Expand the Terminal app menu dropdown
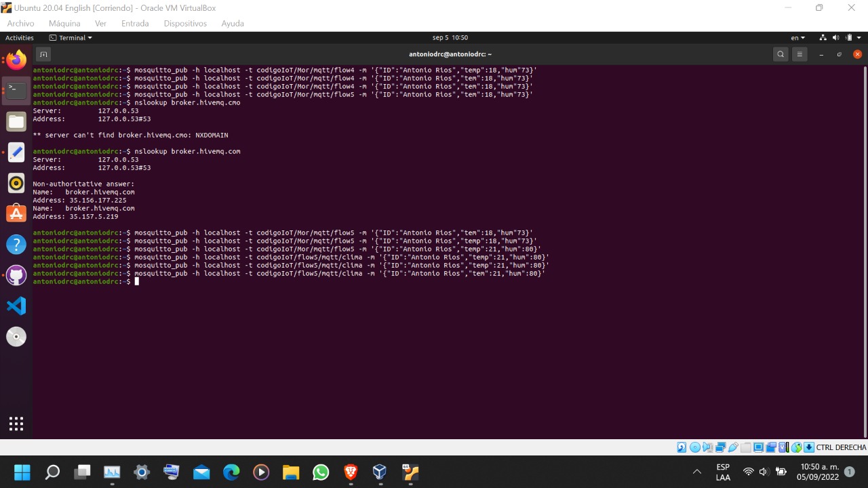The width and height of the screenshot is (868, 488). pyautogui.click(x=71, y=38)
